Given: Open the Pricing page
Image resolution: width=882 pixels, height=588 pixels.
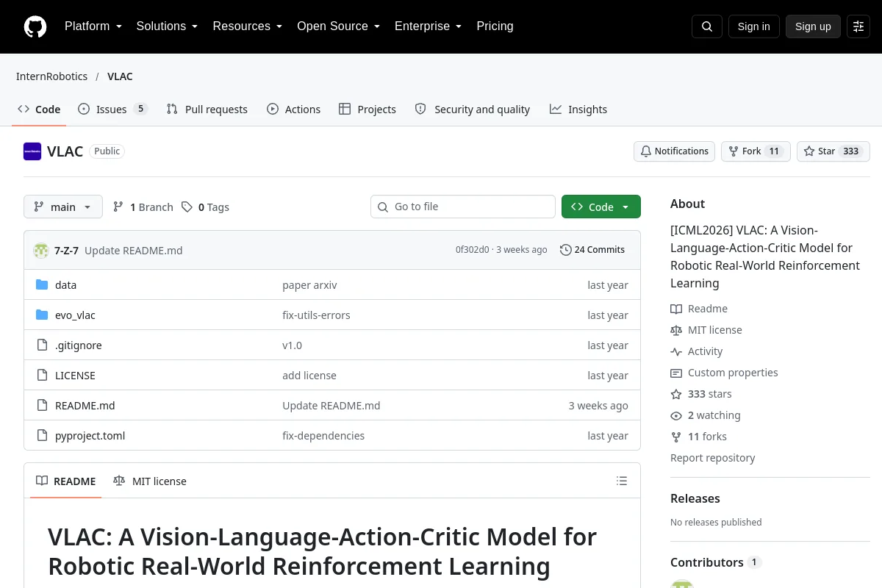Looking at the screenshot, I should coord(495,26).
